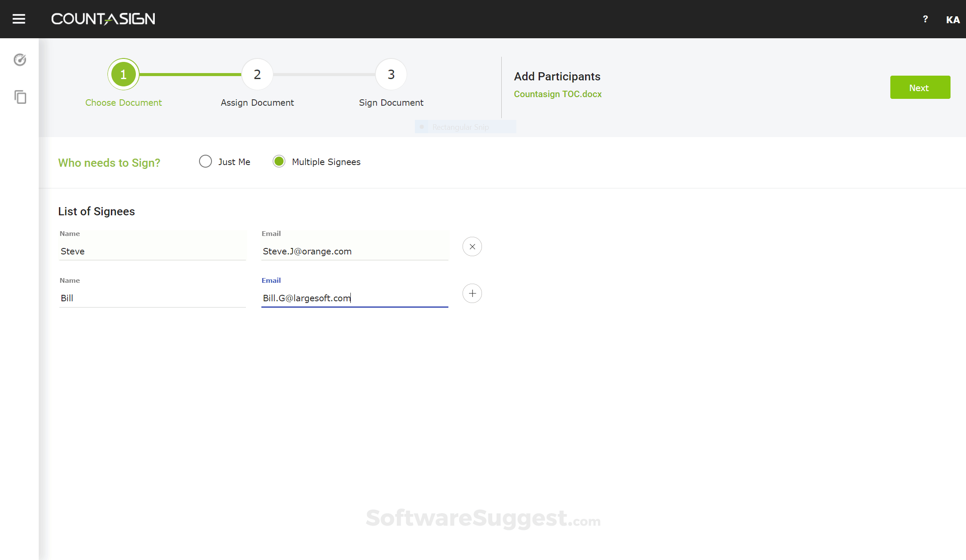Remove Steve signee with X icon

pos(472,247)
